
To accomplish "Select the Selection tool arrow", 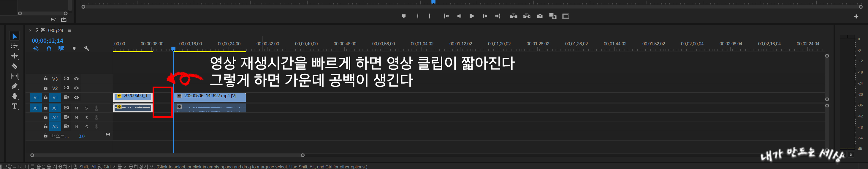I will click(15, 36).
